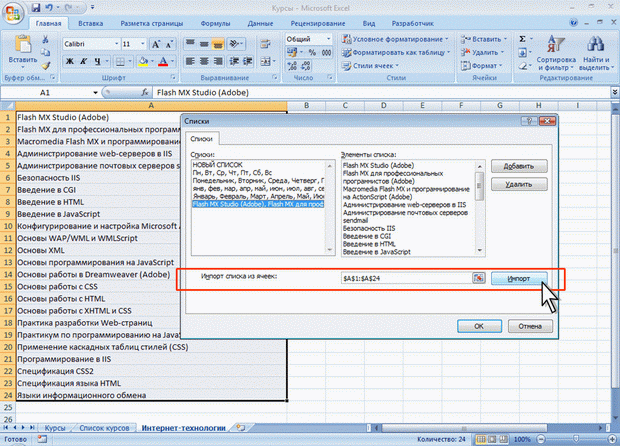Click the Office button in top-left corner

[x=13, y=14]
